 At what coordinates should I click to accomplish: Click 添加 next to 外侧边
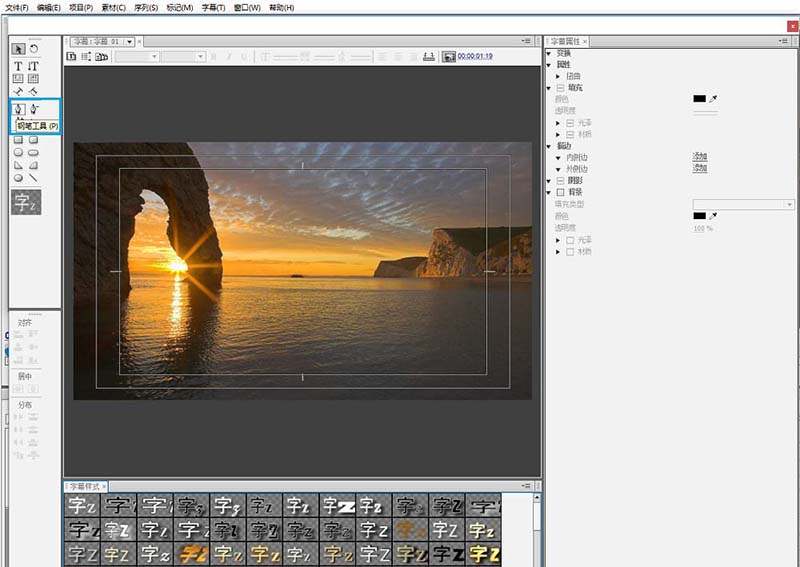[700, 168]
